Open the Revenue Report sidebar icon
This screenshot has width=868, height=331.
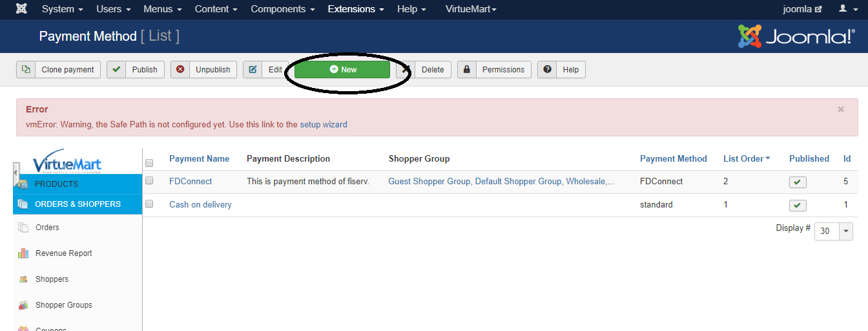tap(23, 253)
